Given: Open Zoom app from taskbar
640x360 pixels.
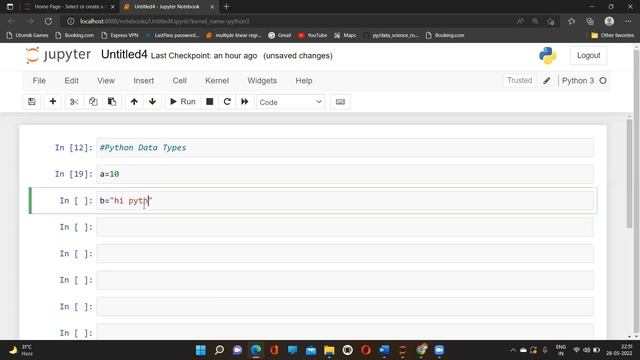Looking at the screenshot, I should tap(439, 350).
